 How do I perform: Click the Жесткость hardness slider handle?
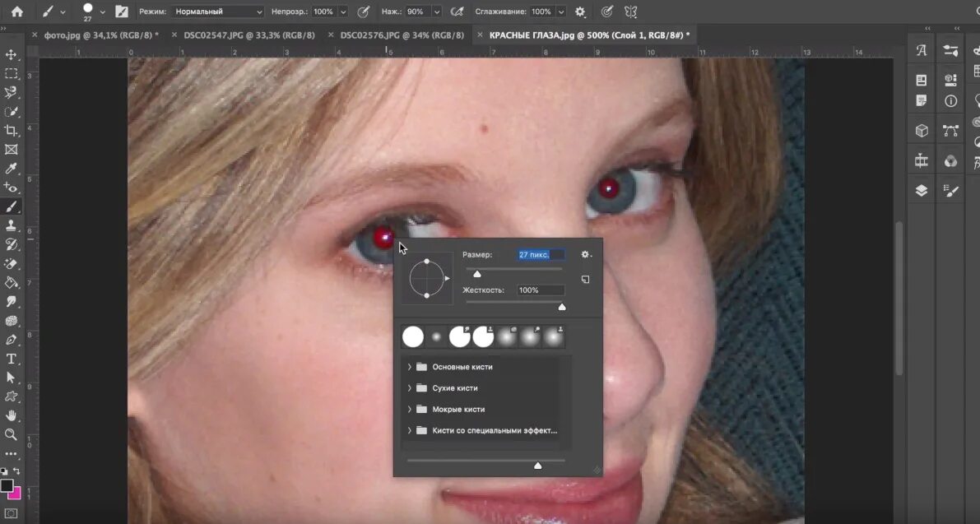pos(562,307)
